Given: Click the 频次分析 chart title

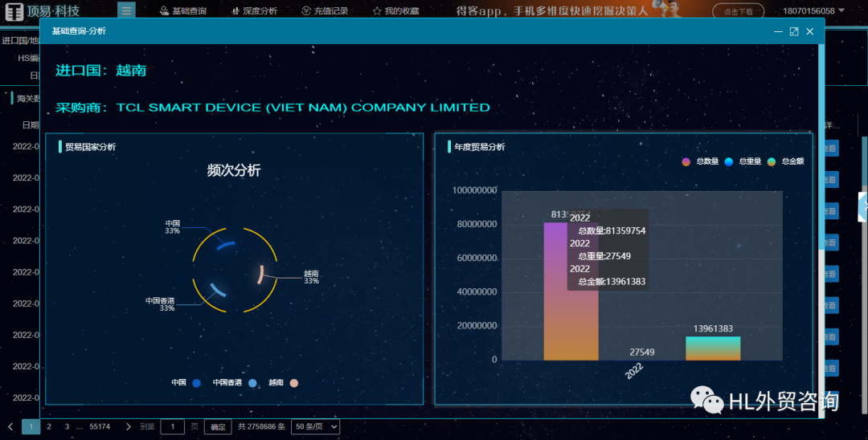Looking at the screenshot, I should 234,170.
